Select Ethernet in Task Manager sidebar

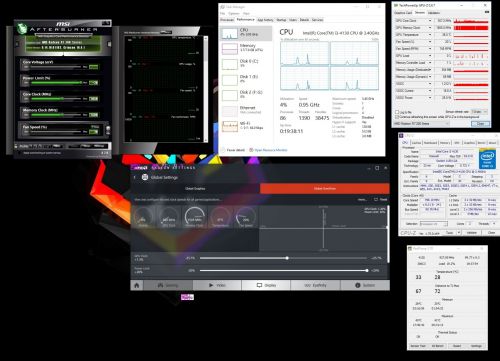(247, 110)
